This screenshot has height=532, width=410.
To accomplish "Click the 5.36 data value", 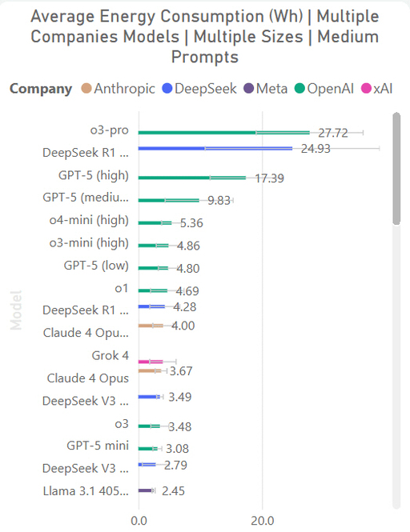I will [191, 223].
